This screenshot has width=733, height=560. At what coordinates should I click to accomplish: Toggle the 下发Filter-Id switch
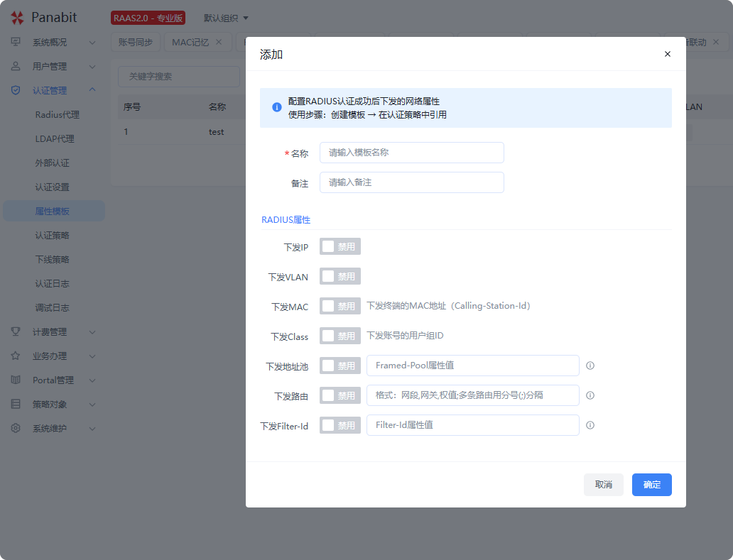[x=340, y=425]
